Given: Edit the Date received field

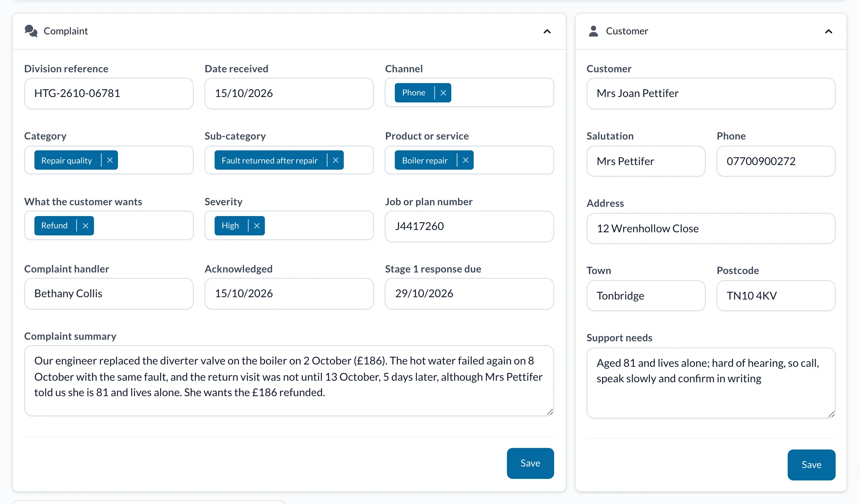Looking at the screenshot, I should click(x=289, y=94).
